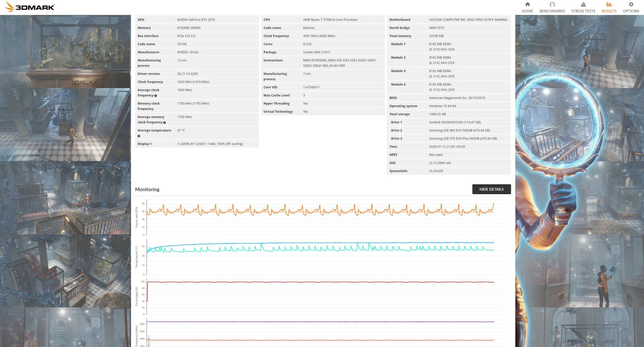Select total storage 1068.35 GB

click(438, 114)
